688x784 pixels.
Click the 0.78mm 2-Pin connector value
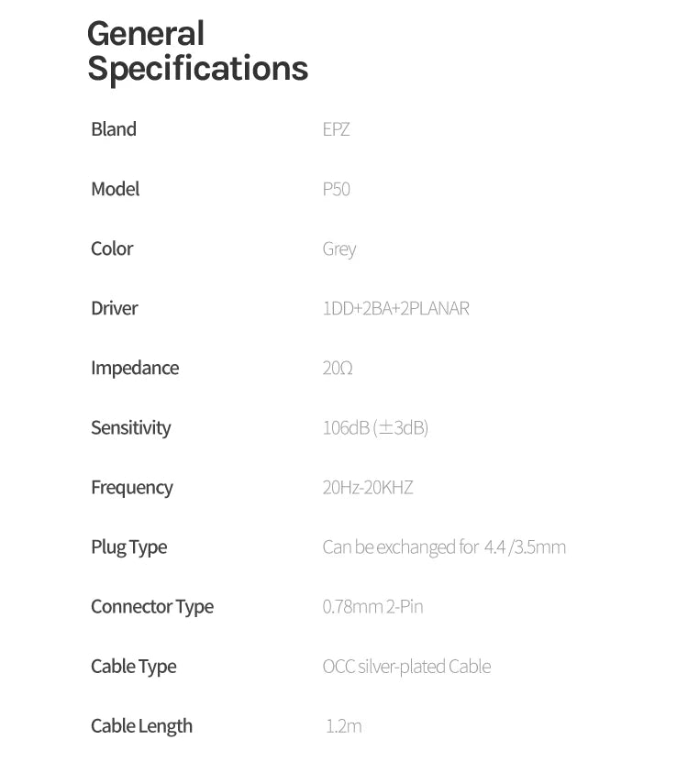372,606
